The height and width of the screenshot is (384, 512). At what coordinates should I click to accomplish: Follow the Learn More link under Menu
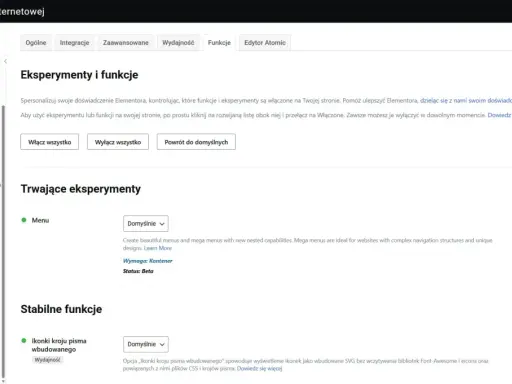pyautogui.click(x=158, y=248)
